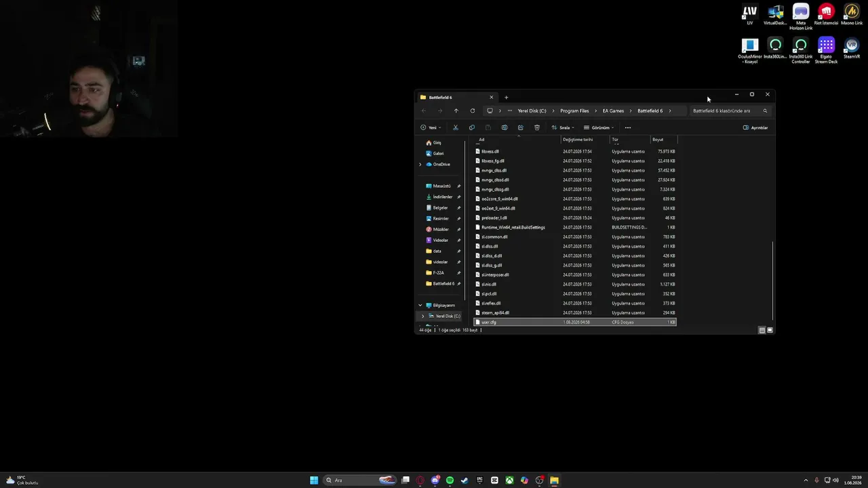Show hidden tray icons chevron
This screenshot has height=488, width=868.
(x=806, y=481)
